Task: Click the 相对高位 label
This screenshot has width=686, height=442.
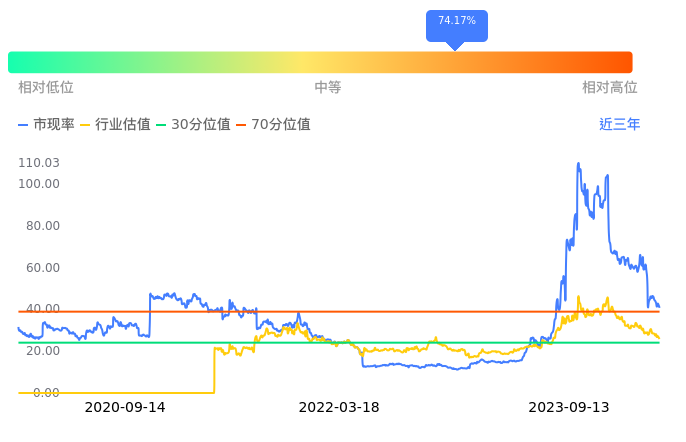Action: pos(609,88)
